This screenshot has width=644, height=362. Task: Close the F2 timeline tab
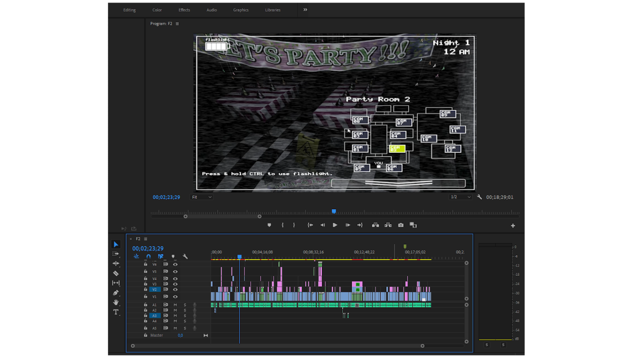pyautogui.click(x=131, y=239)
